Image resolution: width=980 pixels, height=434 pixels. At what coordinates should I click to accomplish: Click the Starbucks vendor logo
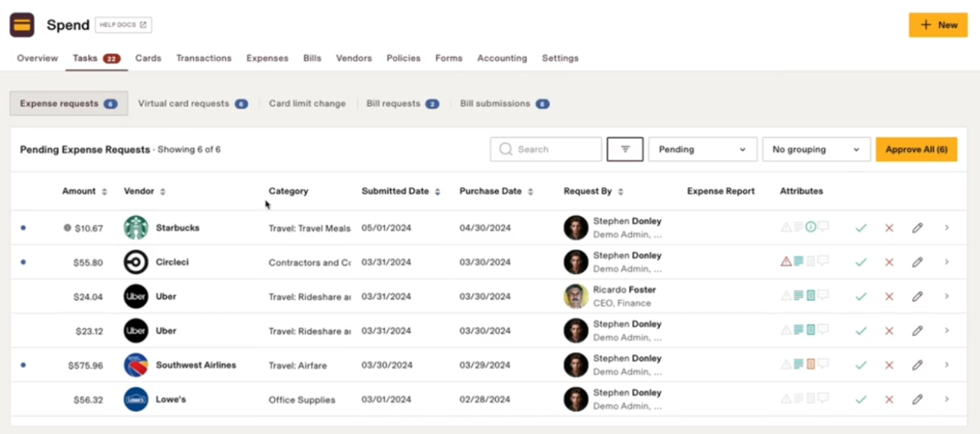136,227
